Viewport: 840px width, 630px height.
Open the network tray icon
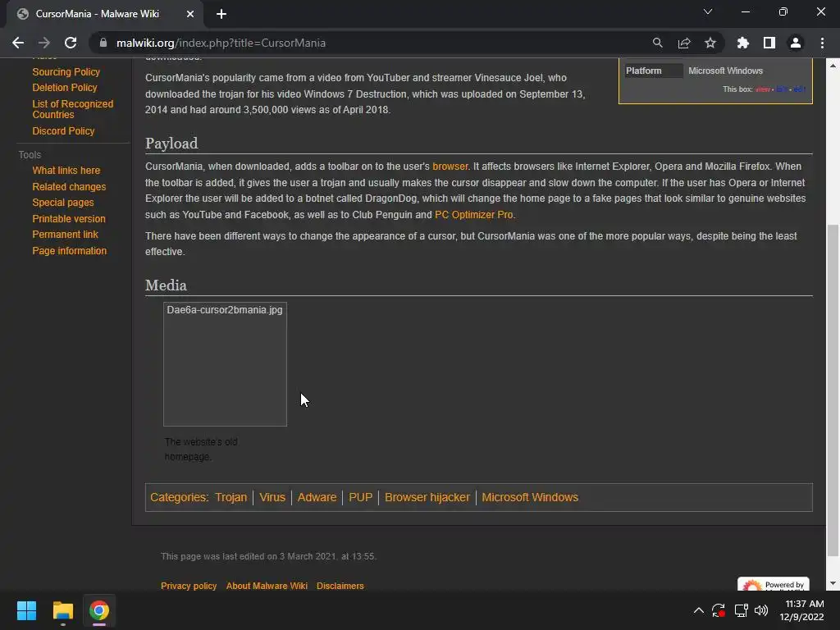pos(741,610)
